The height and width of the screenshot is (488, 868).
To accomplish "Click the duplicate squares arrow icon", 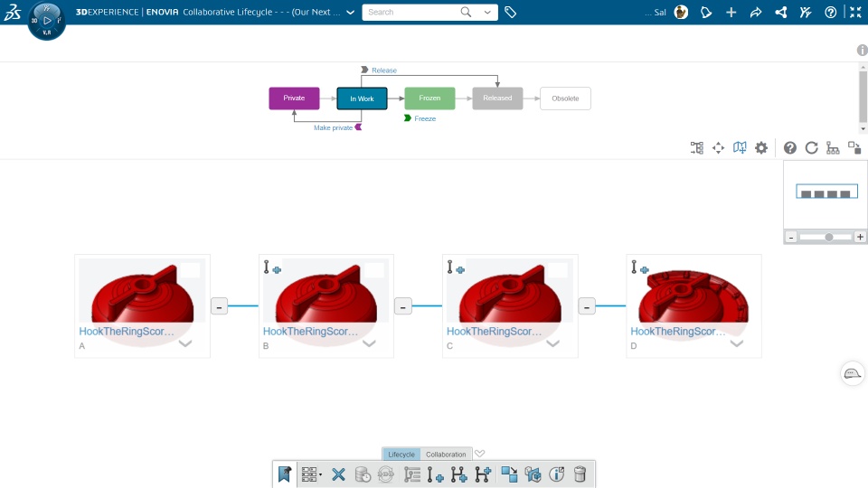I will click(509, 474).
